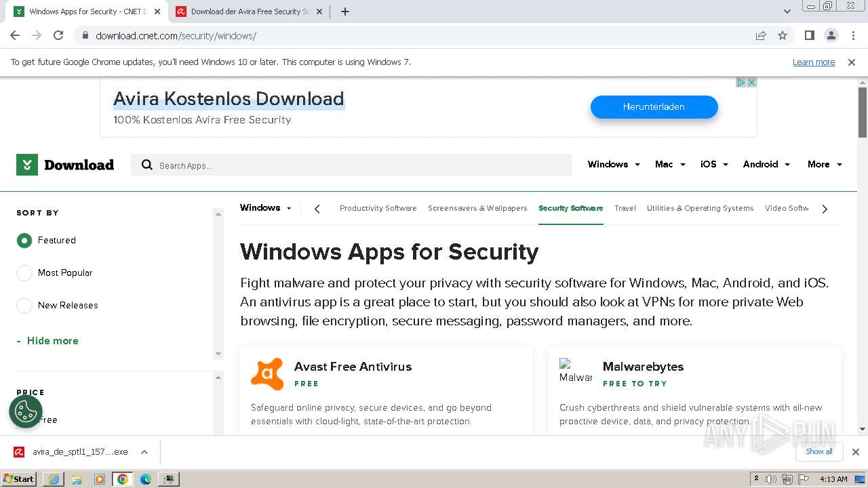Move category list right with the arrow

tap(825, 209)
